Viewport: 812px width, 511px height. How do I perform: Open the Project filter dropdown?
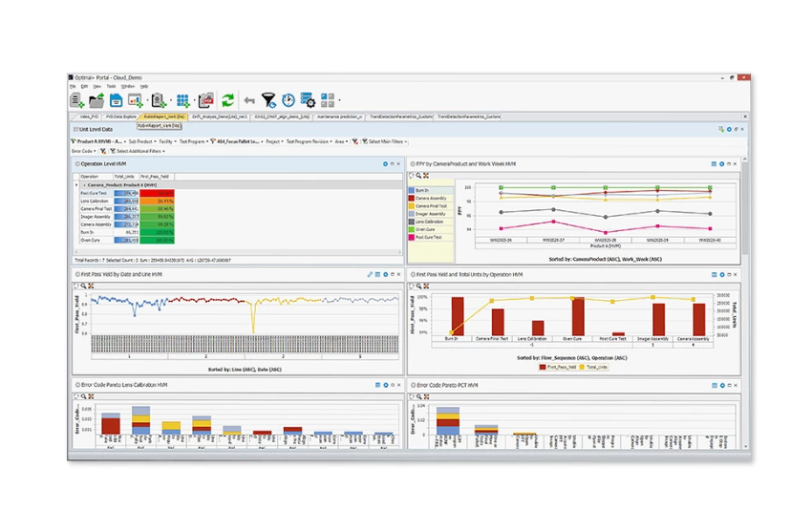274,141
